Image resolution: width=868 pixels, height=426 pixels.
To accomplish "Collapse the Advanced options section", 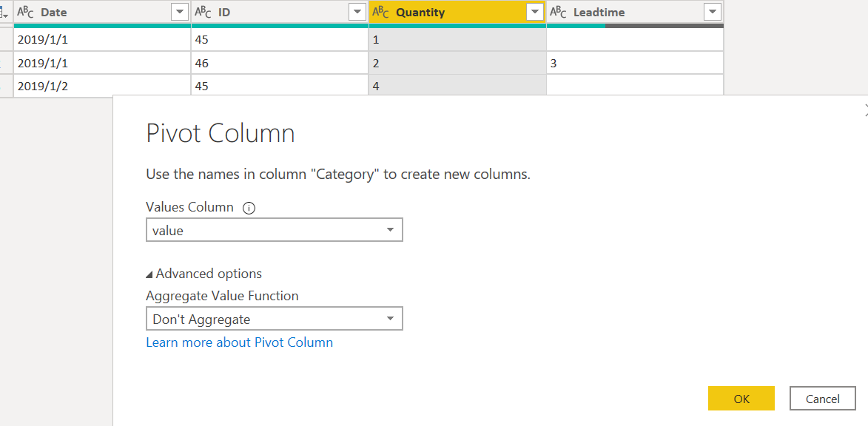I will pos(203,274).
